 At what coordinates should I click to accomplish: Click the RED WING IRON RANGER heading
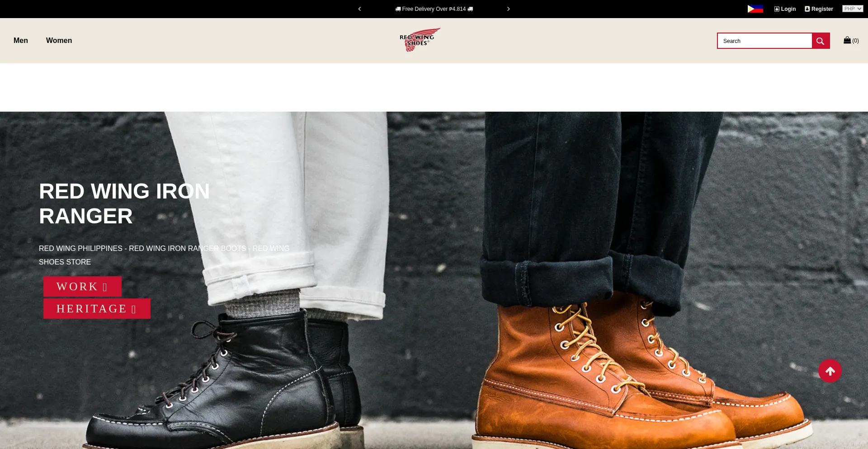click(x=124, y=203)
